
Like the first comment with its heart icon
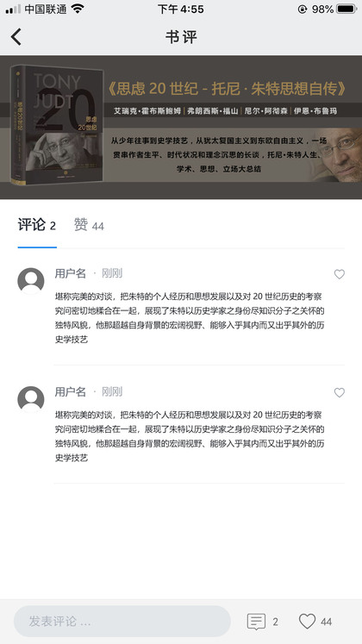pyautogui.click(x=339, y=274)
